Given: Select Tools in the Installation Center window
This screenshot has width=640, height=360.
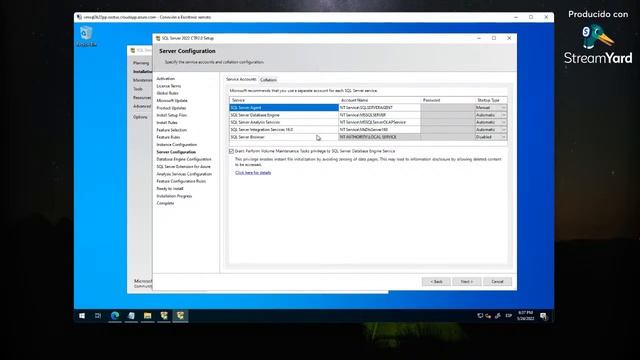Looking at the screenshot, I should [138, 89].
